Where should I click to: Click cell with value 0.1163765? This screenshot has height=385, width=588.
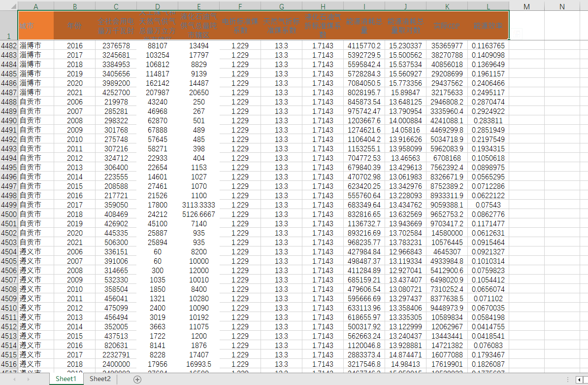click(x=488, y=45)
